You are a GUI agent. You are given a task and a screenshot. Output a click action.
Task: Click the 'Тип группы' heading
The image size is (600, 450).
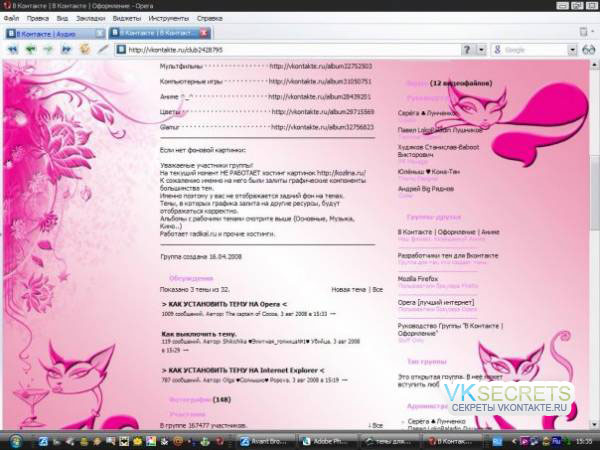[427, 362]
